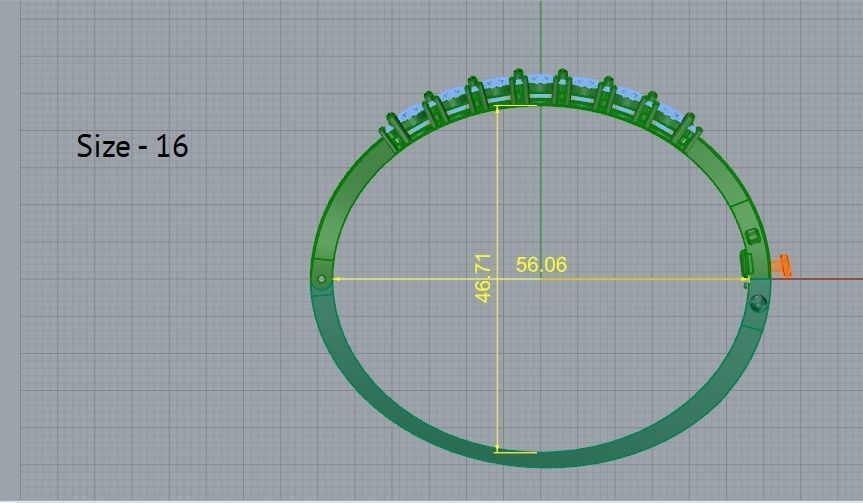Select the 46.71 height dimension label
Viewport: 863px width, 503px height.
tap(483, 278)
